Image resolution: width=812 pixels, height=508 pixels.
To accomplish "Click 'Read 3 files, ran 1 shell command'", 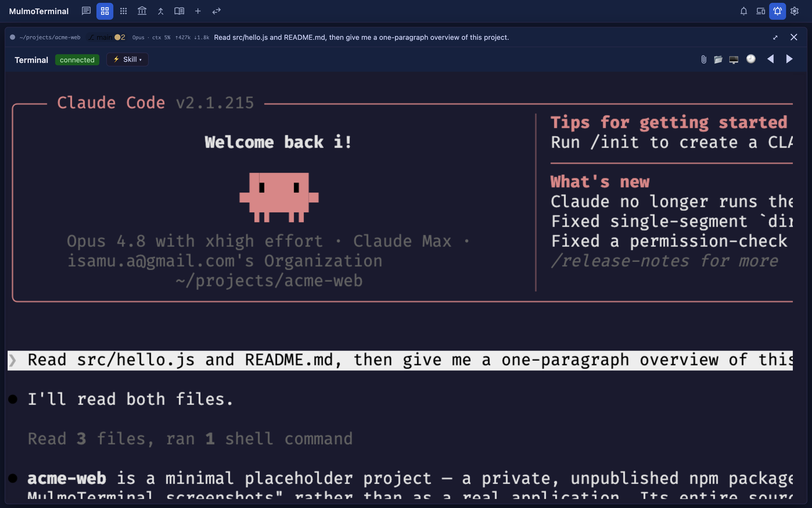I will (190, 439).
